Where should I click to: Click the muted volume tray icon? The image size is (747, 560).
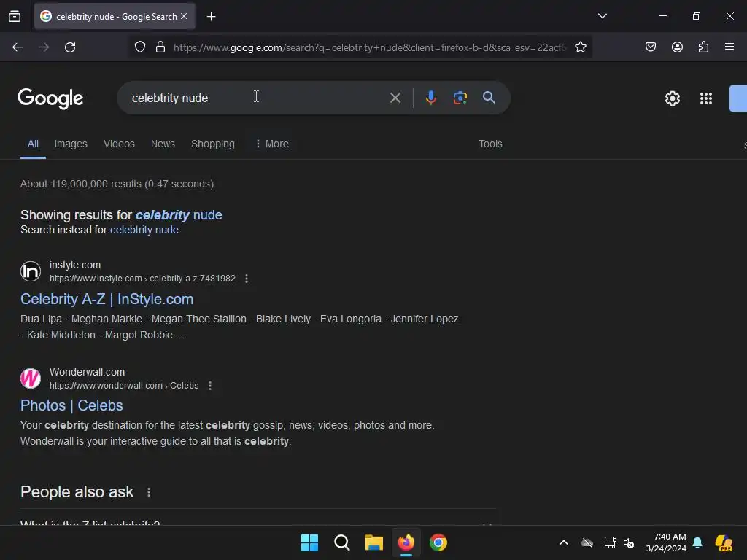pos(629,542)
